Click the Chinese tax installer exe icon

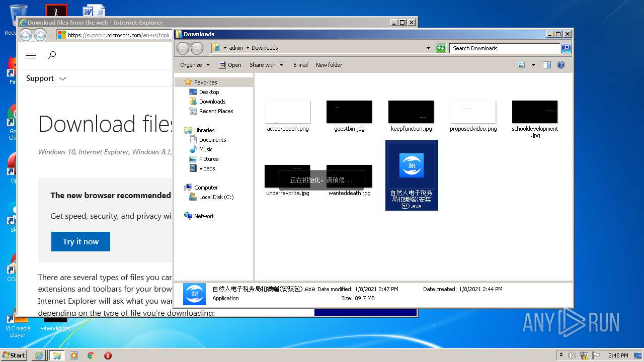click(x=412, y=166)
